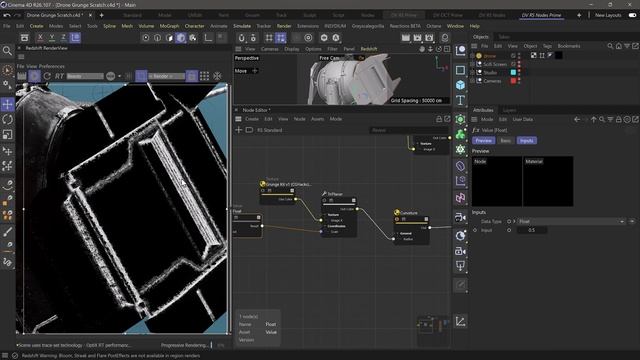This screenshot has width=640, height=360.
Task: Select the Scale tool in left toolbar
Action: pyautogui.click(x=7, y=135)
